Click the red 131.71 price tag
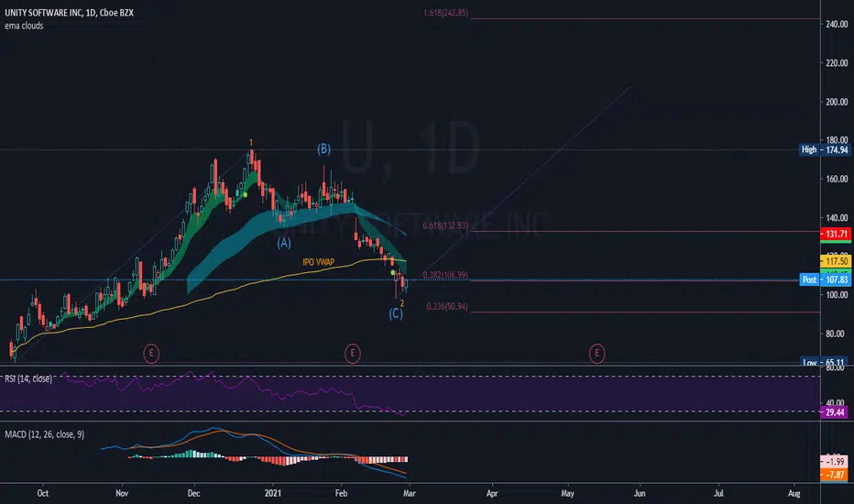This screenshot has width=854, height=504. point(836,234)
